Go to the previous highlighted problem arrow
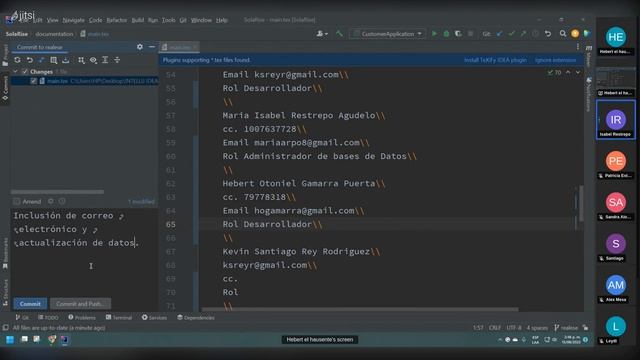The height and width of the screenshot is (360, 640). tap(568, 72)
